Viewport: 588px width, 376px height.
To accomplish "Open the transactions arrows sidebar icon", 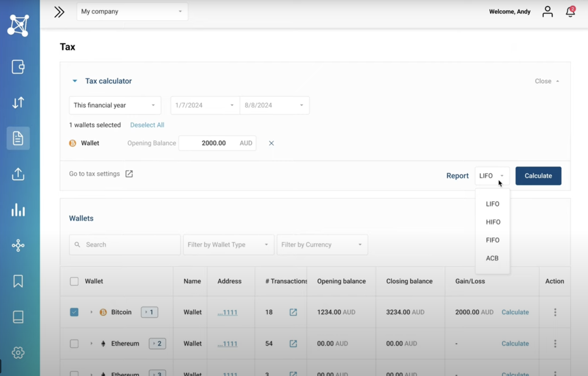I will click(x=18, y=103).
